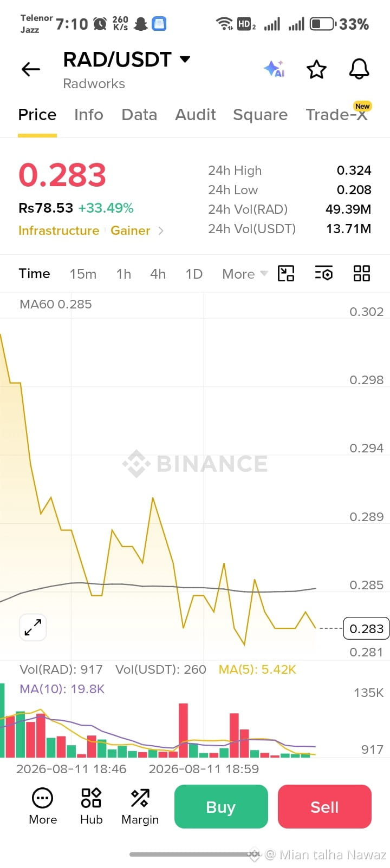Select the 15m chart interval
This screenshot has height=868, width=390.
coord(83,274)
